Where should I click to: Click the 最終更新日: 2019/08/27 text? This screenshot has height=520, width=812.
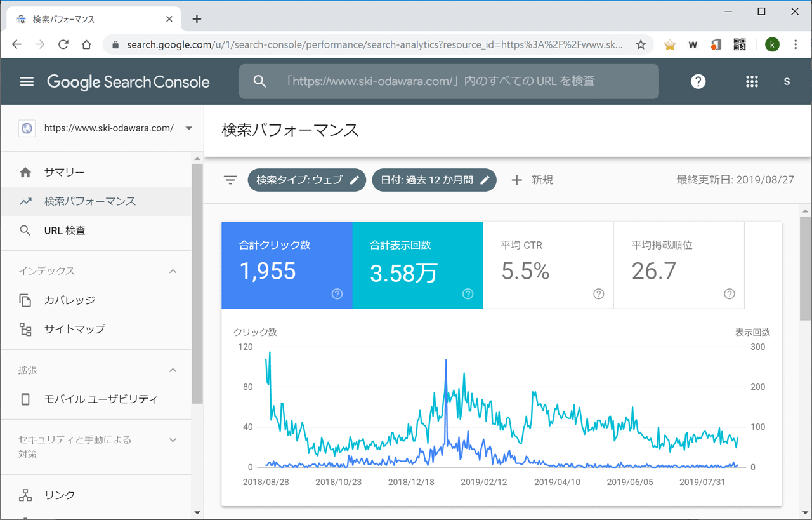point(735,180)
